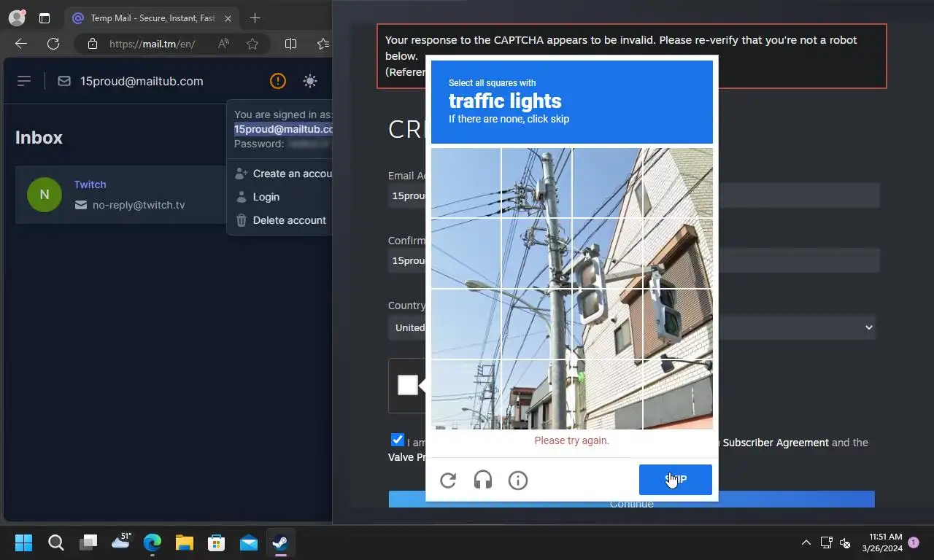This screenshot has width=934, height=560.
Task: Expand hidden system tray icons chevron
Action: point(806,542)
